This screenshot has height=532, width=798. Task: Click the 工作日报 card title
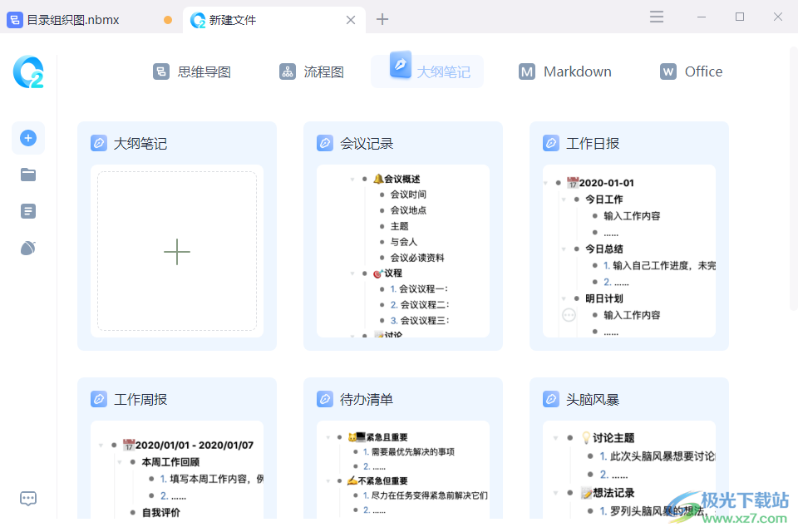pos(593,144)
